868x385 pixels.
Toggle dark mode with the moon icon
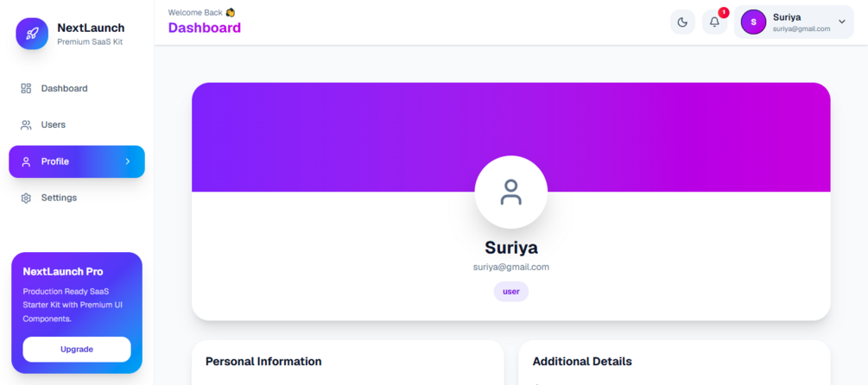(682, 22)
